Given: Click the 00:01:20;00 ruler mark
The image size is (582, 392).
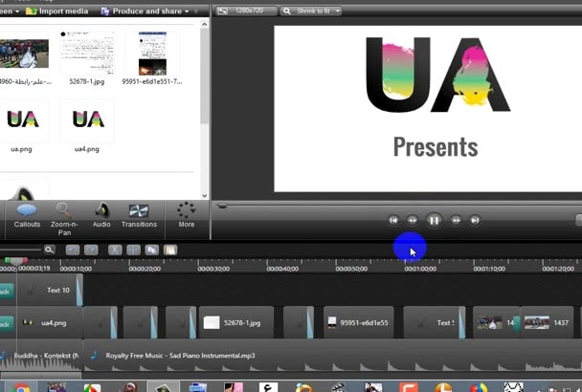Looking at the screenshot, I should pyautogui.click(x=558, y=269).
